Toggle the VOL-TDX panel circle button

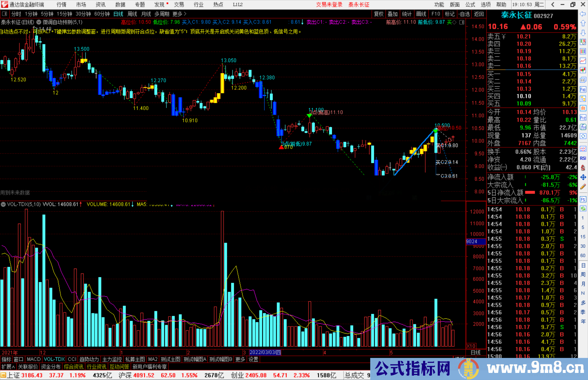[3, 204]
